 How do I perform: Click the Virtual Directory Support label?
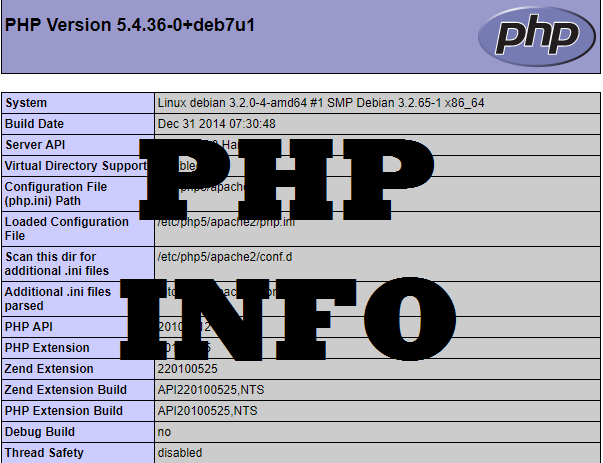pyautogui.click(x=76, y=166)
